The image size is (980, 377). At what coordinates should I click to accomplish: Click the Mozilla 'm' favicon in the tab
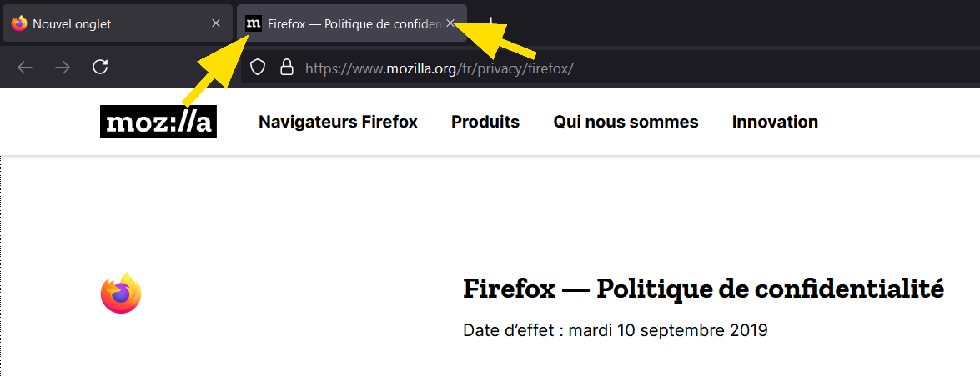(253, 23)
